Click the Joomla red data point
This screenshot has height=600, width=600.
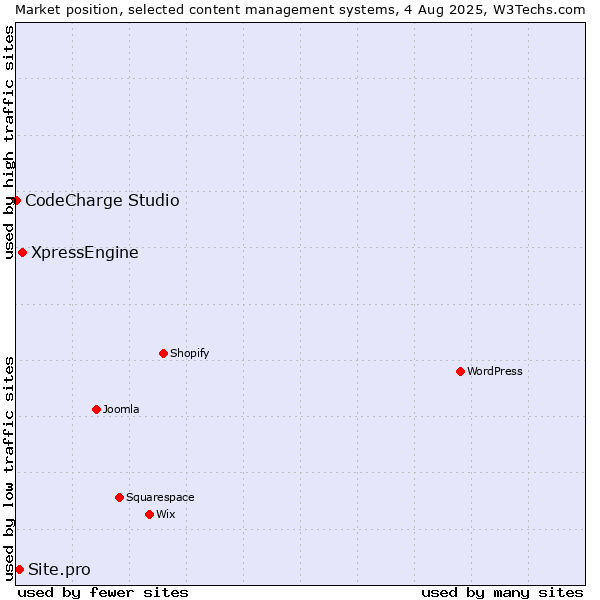[96, 410]
